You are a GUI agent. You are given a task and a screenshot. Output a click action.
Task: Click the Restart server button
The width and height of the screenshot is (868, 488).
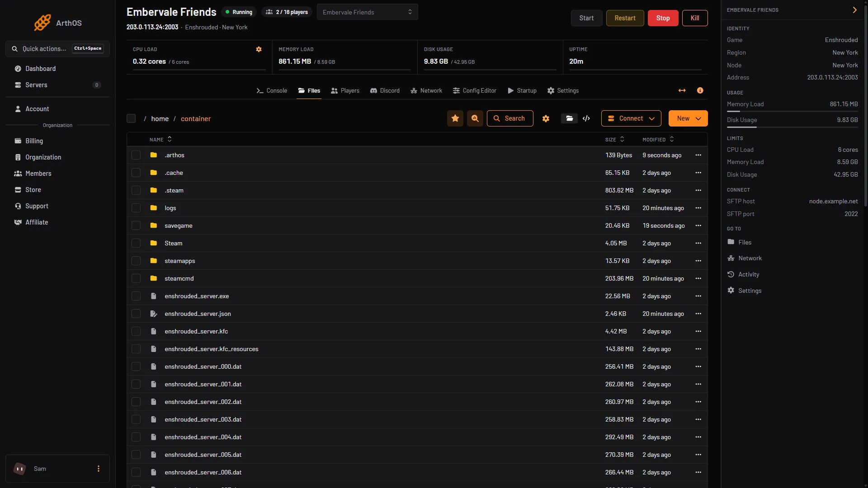click(625, 18)
